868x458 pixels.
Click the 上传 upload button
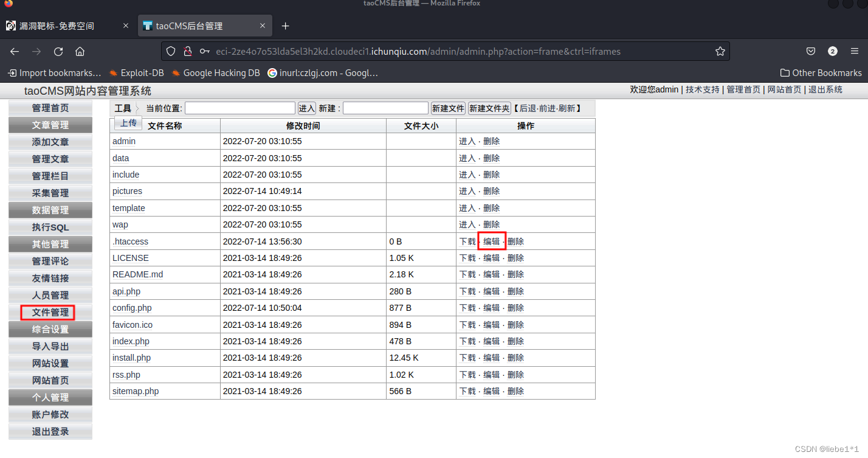(128, 123)
